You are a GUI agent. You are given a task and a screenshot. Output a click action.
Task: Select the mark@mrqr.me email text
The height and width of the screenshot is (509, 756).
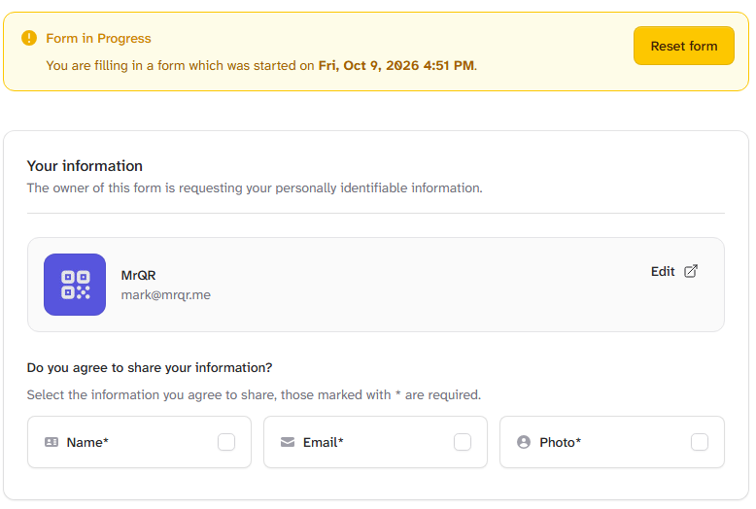click(165, 295)
